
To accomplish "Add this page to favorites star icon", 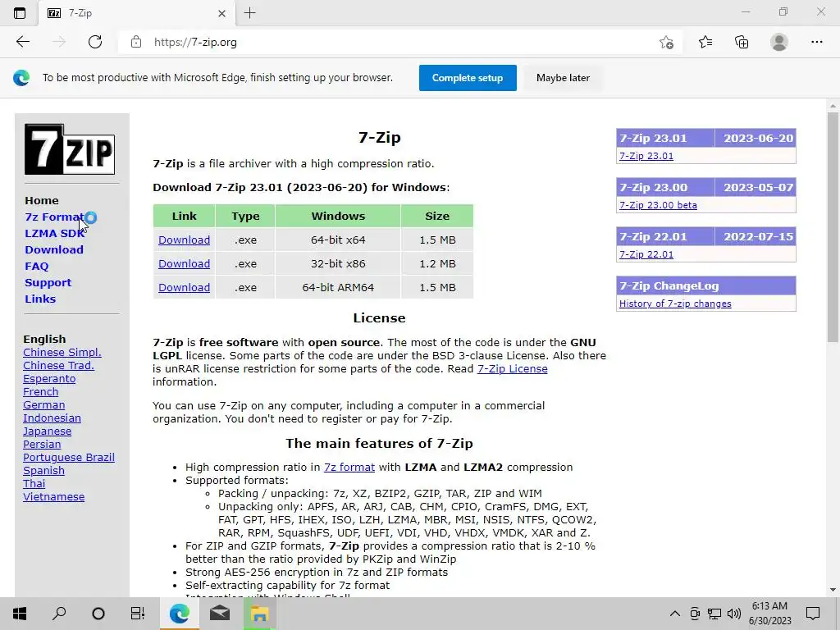I will coord(666,42).
